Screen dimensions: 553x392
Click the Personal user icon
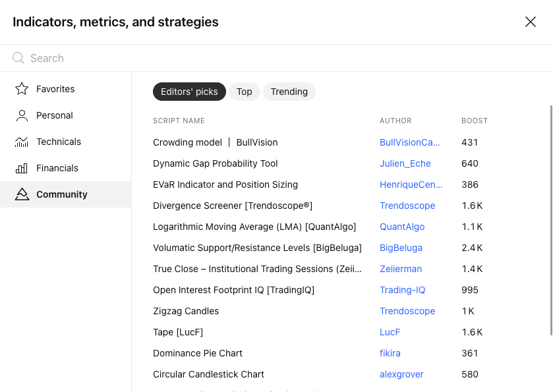tap(22, 115)
